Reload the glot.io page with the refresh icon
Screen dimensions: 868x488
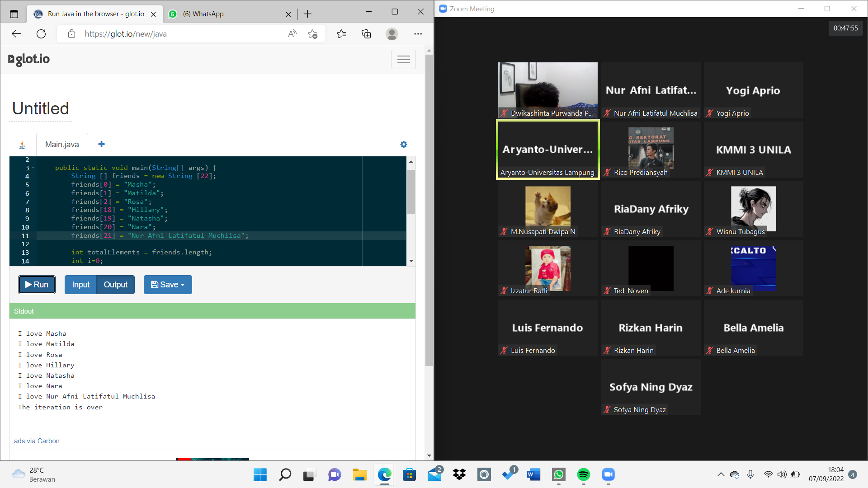[x=41, y=33]
